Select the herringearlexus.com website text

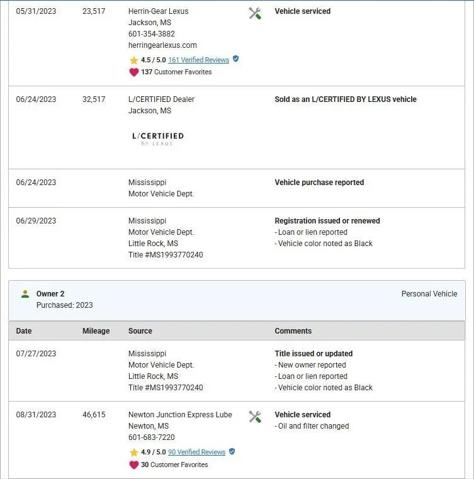pos(163,45)
